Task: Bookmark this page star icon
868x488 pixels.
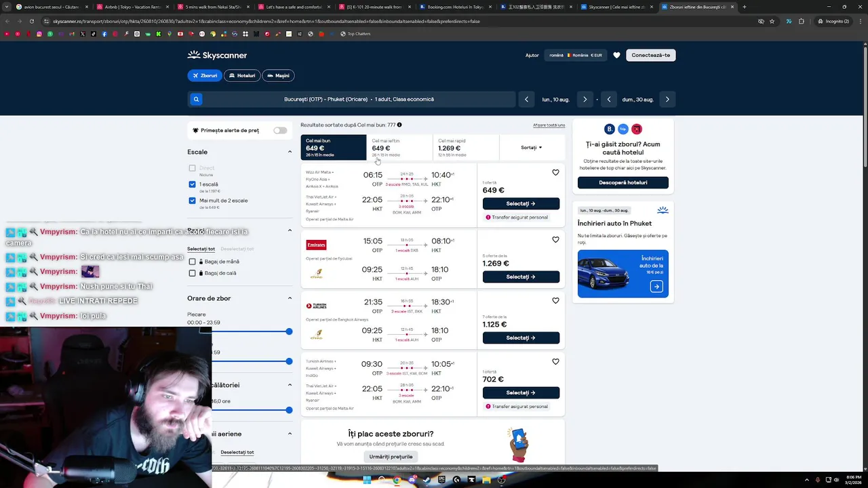Action: [772, 21]
